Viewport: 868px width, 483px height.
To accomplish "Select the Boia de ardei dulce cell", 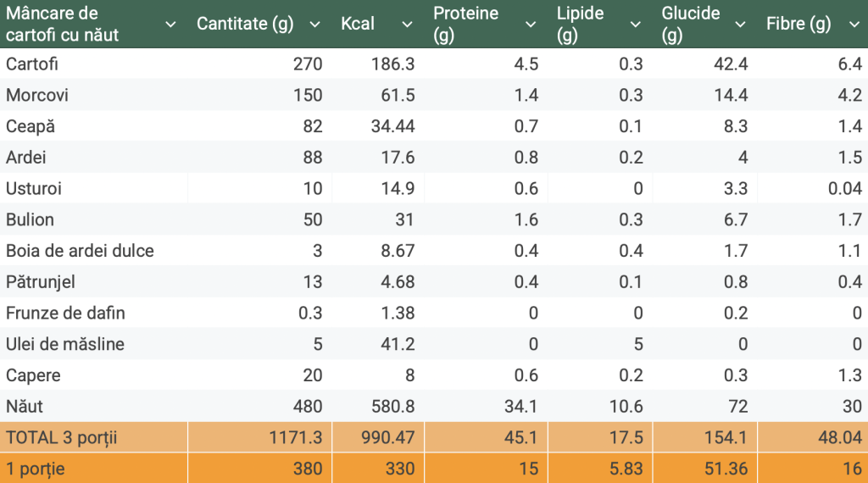I will pos(80,251).
